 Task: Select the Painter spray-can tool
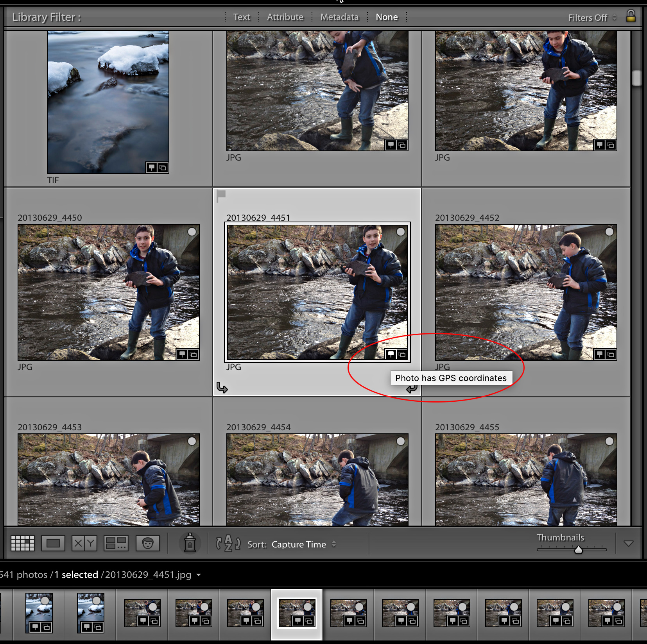point(190,543)
